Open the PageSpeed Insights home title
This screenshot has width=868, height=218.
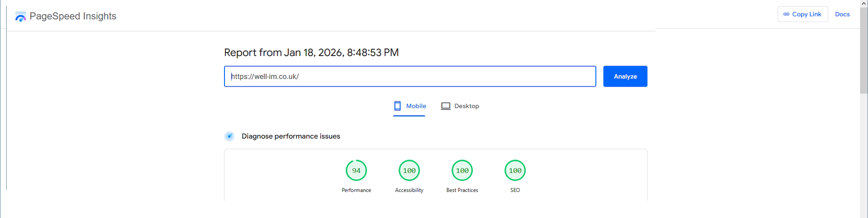click(73, 16)
